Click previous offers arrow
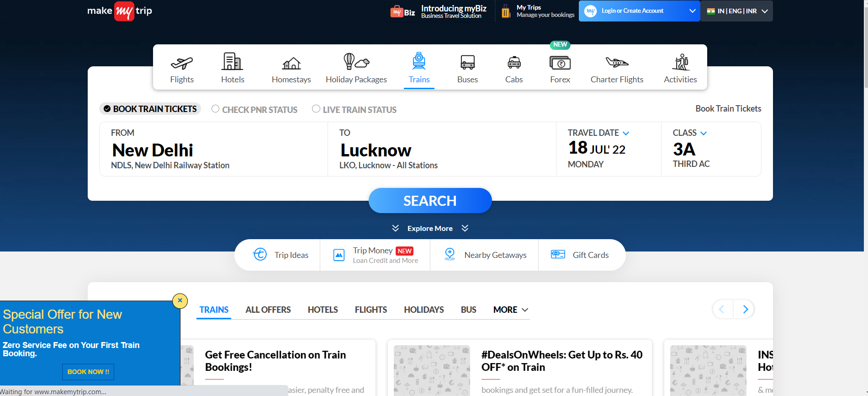 click(722, 310)
